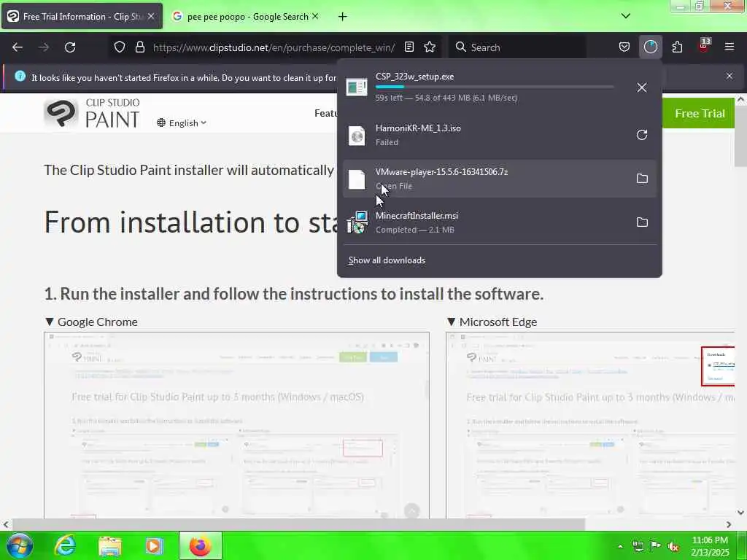Click the CSP_323w_setup.exe file icon

click(356, 87)
